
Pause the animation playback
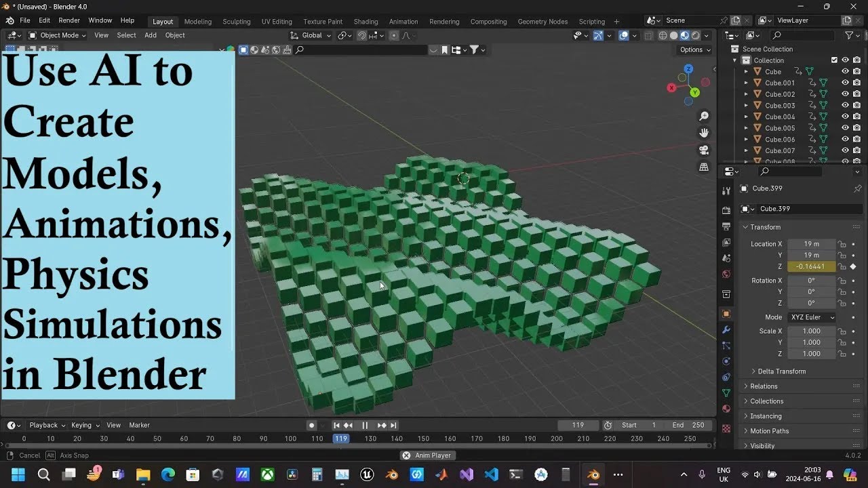pyautogui.click(x=365, y=425)
